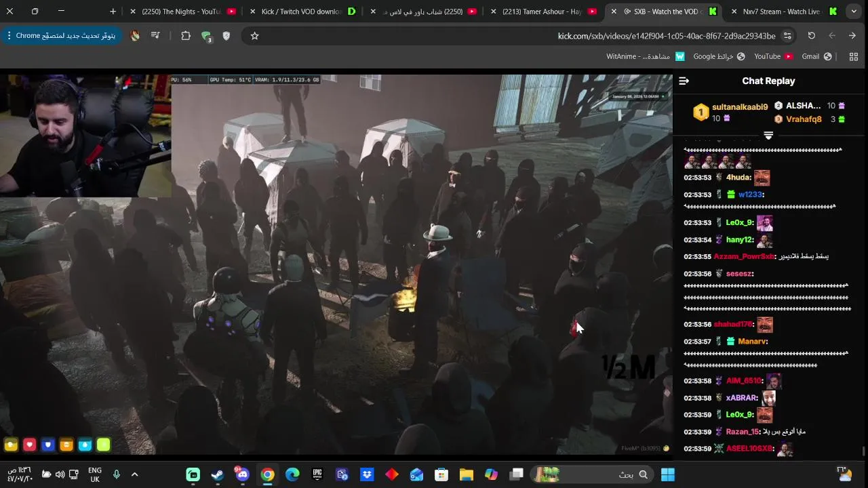Click the chat replay scrollbar
The image size is (868, 488).
pyautogui.click(x=863, y=451)
